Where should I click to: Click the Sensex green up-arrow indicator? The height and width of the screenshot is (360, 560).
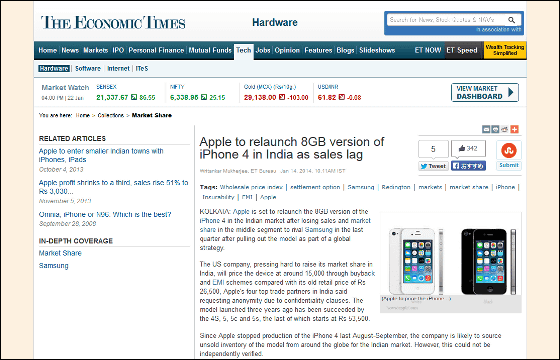tap(134, 97)
